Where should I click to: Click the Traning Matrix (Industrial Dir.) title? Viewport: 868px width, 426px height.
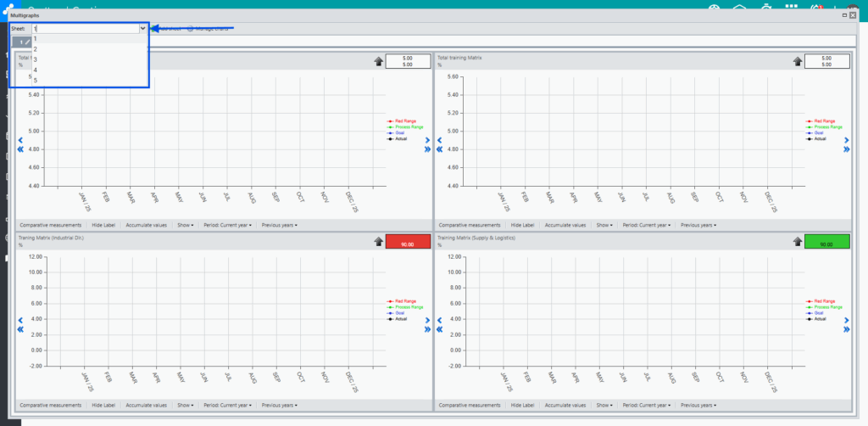pyautogui.click(x=51, y=237)
